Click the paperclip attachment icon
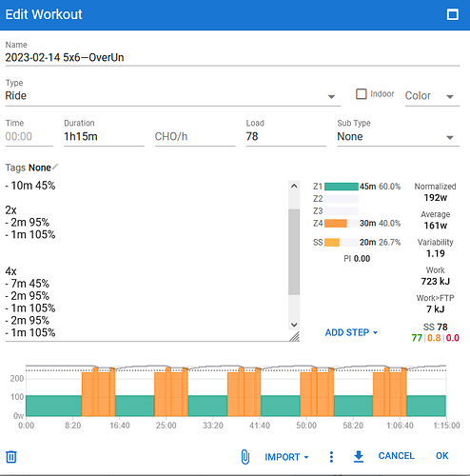 (245, 457)
